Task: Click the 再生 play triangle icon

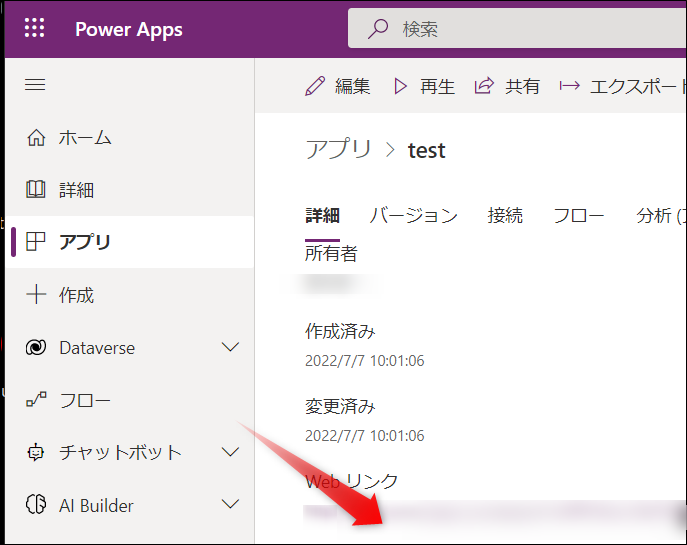Action: pos(400,86)
